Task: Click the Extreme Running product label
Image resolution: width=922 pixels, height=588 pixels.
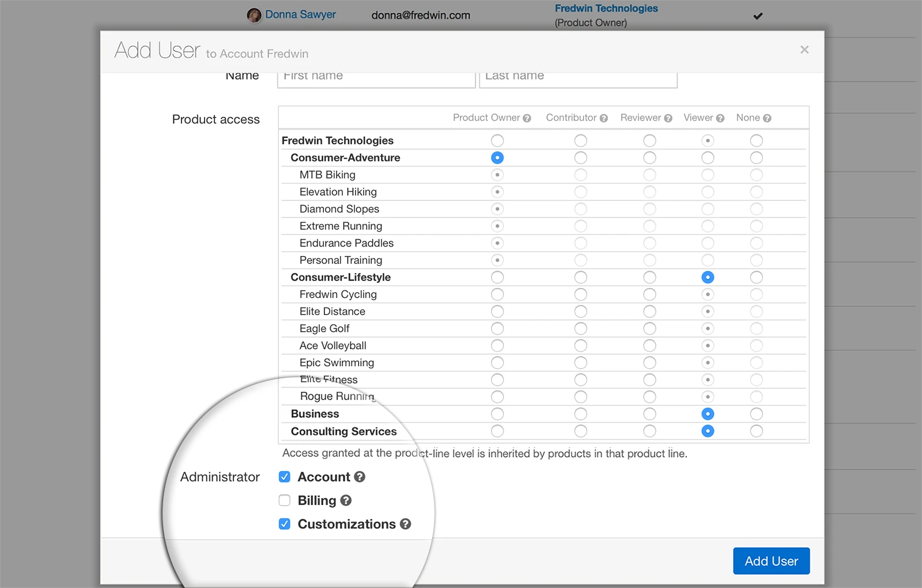Action: coord(341,226)
